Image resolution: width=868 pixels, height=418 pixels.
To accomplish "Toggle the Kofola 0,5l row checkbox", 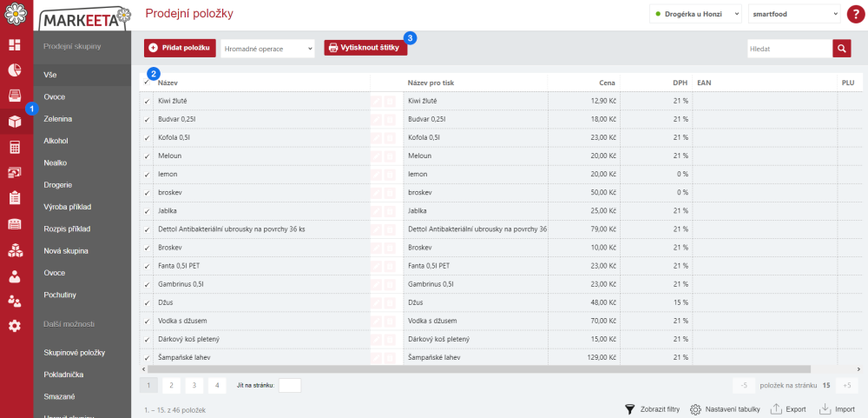I will [x=147, y=138].
